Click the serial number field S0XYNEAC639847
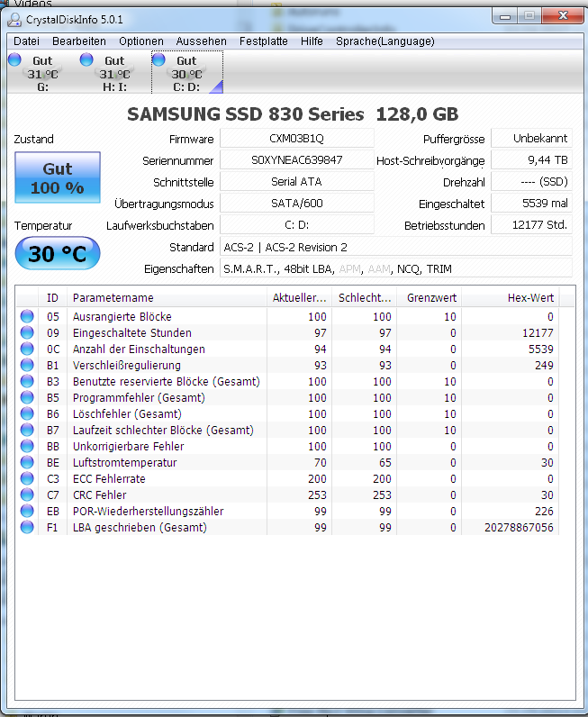588x717 pixels. click(x=297, y=160)
